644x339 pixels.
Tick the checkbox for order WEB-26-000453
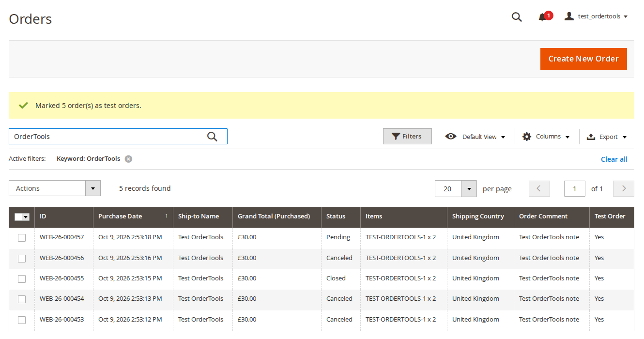(22, 320)
